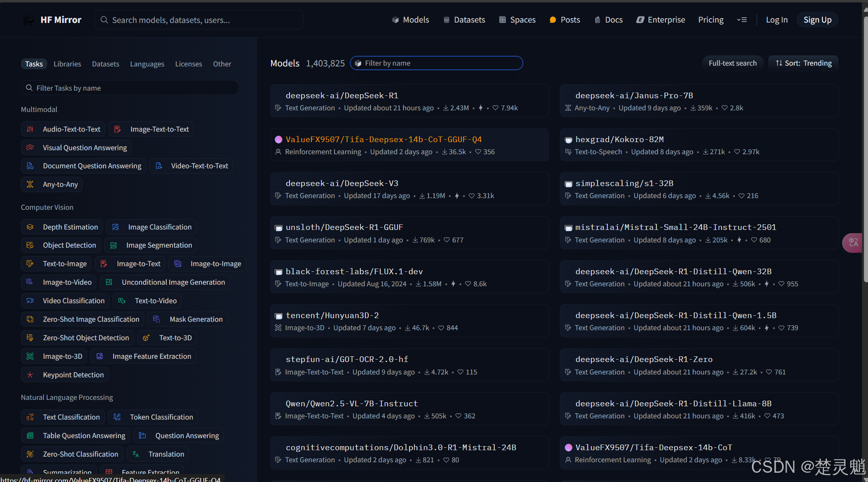The height and width of the screenshot is (482, 868).
Task: Click the Sign Up button
Action: [817, 20]
